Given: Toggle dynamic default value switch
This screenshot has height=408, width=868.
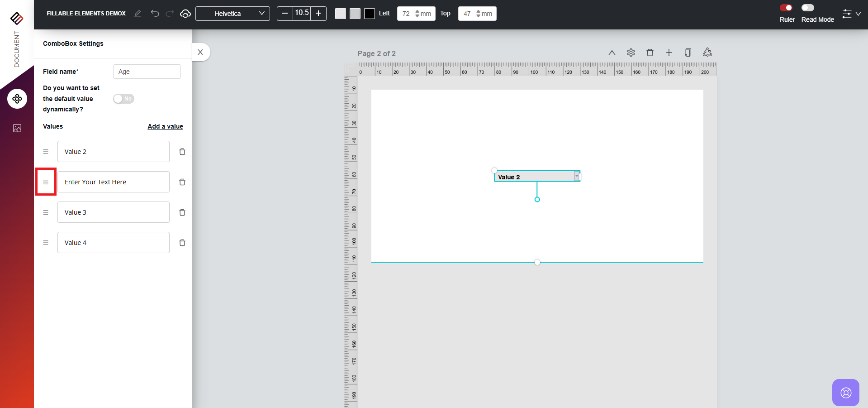Looking at the screenshot, I should 123,99.
